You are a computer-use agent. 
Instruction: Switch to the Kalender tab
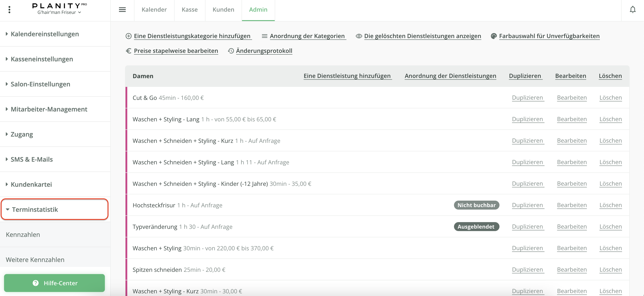(x=154, y=9)
